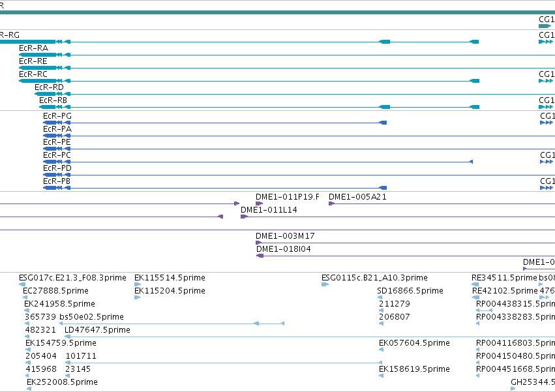Screen dimensions: 555x392
Task: Click the far-end block of EcR-PG protein line
Action: 383,123
